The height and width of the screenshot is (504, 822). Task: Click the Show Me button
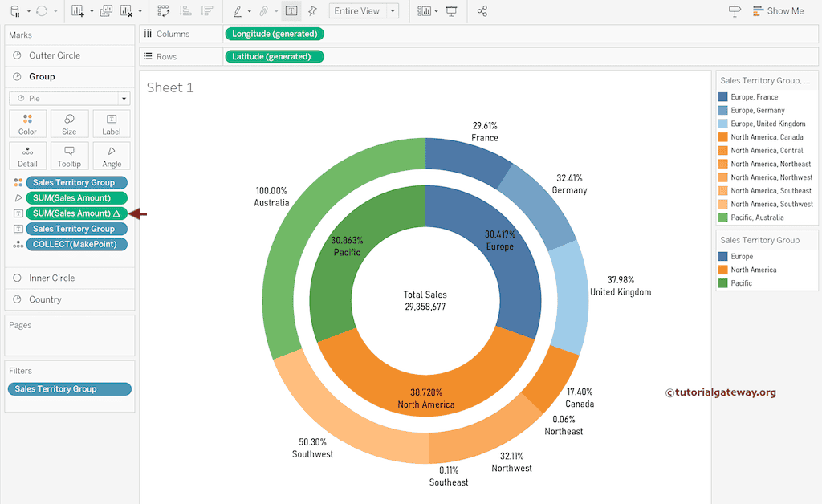[779, 11]
